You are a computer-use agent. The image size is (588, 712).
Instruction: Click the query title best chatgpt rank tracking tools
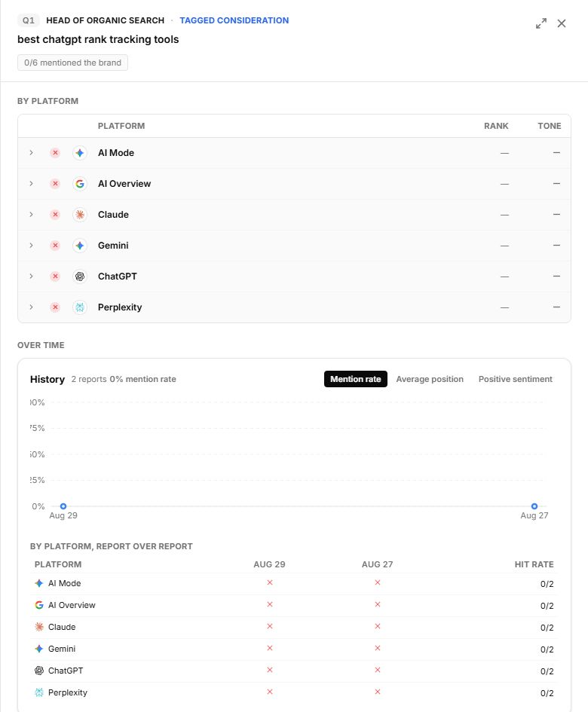[98, 39]
